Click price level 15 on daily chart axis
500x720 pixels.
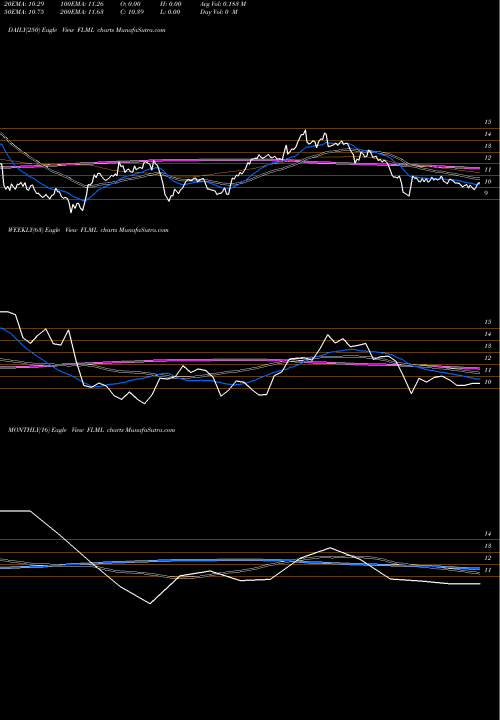coord(488,122)
